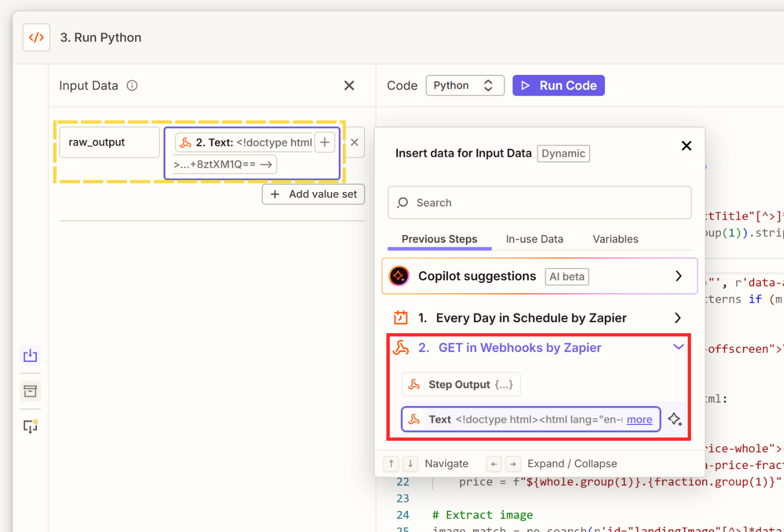Click the Run Python code step icon
This screenshot has height=532, width=784.
pos(36,38)
